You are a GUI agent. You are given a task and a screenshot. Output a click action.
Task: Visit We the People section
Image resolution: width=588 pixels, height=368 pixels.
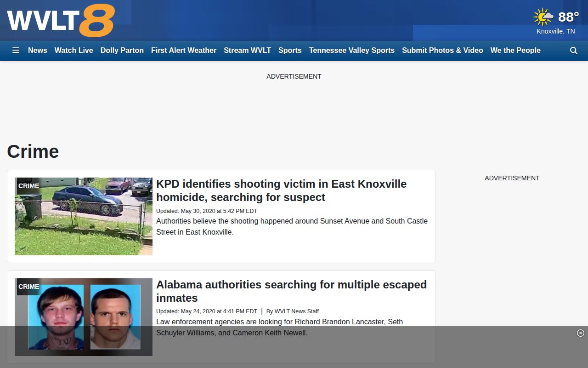515,51
